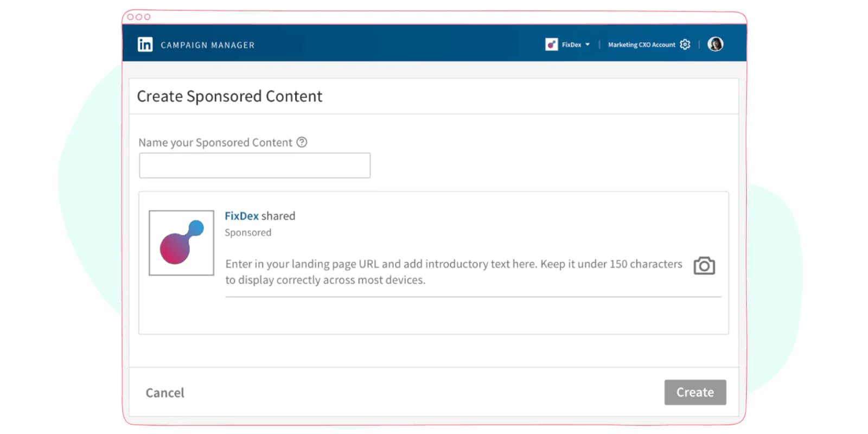The width and height of the screenshot is (868, 434).
Task: Click the Campaign Manager title
Action: (207, 45)
